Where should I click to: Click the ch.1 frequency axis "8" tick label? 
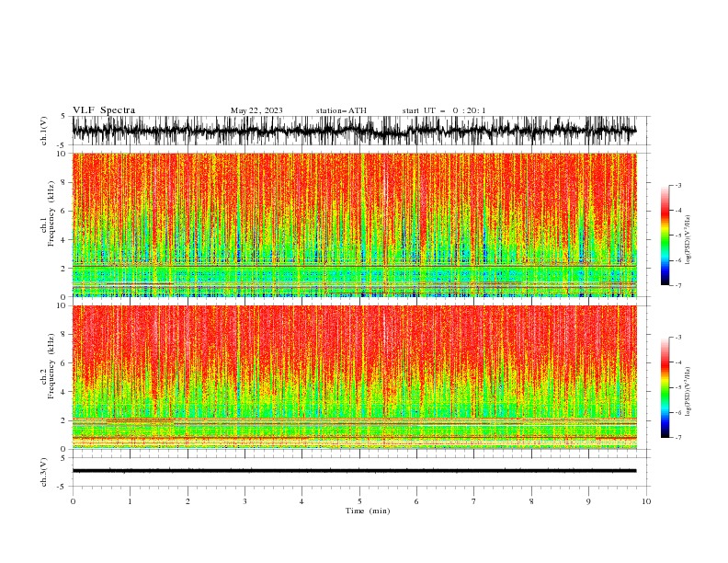[x=64, y=182]
